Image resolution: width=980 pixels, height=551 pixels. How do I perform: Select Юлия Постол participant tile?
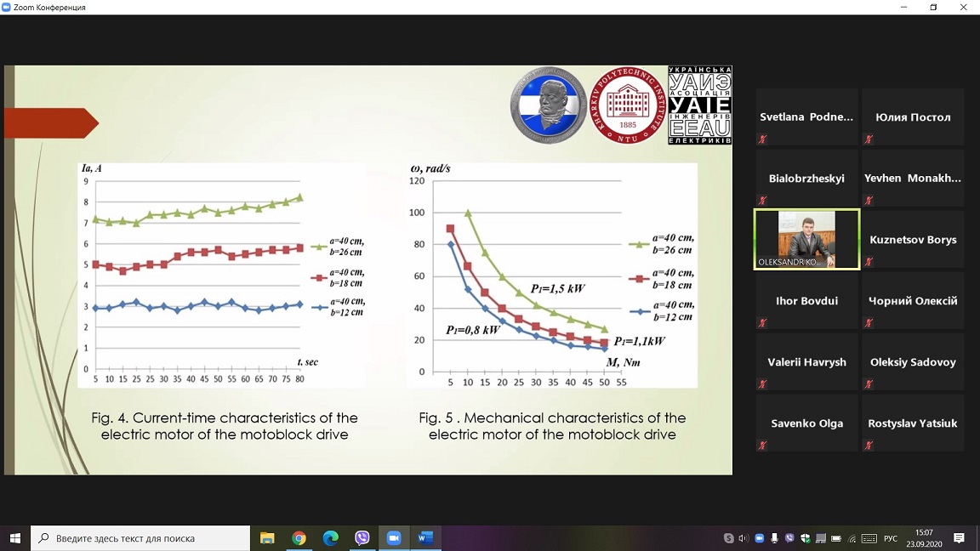click(x=913, y=116)
